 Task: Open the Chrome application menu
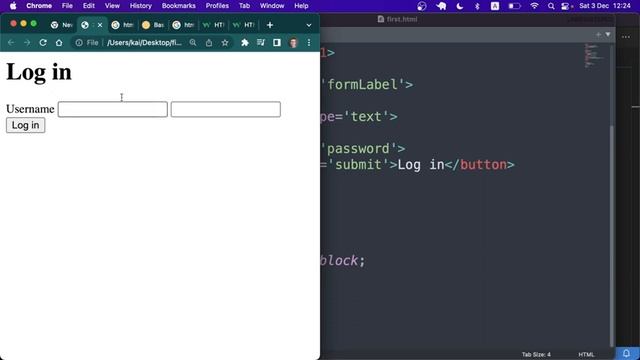[x=39, y=6]
